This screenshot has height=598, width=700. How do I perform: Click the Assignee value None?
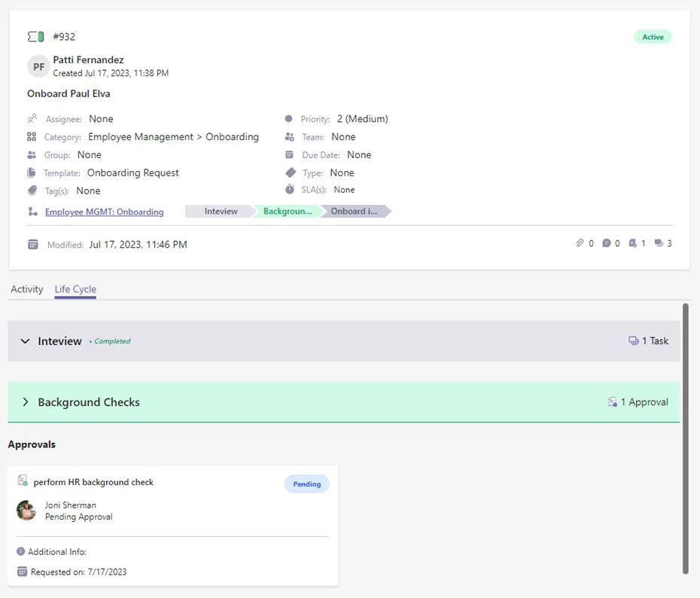point(101,119)
